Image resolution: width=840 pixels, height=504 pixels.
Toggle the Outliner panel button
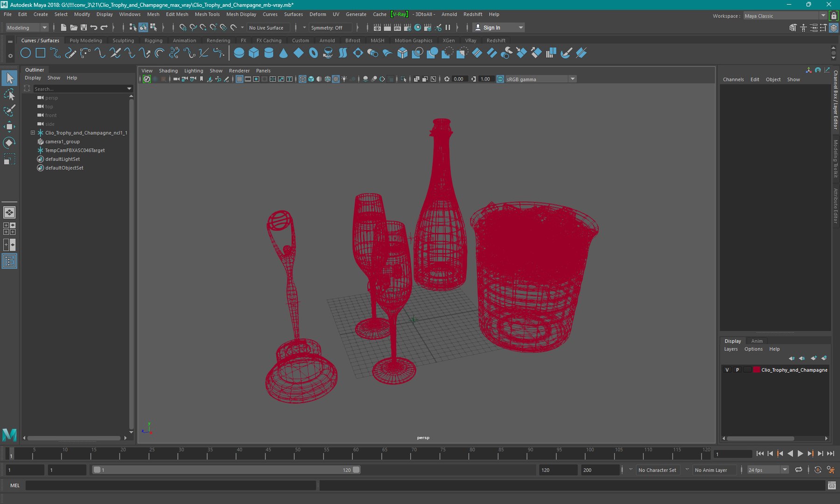pyautogui.click(x=9, y=261)
